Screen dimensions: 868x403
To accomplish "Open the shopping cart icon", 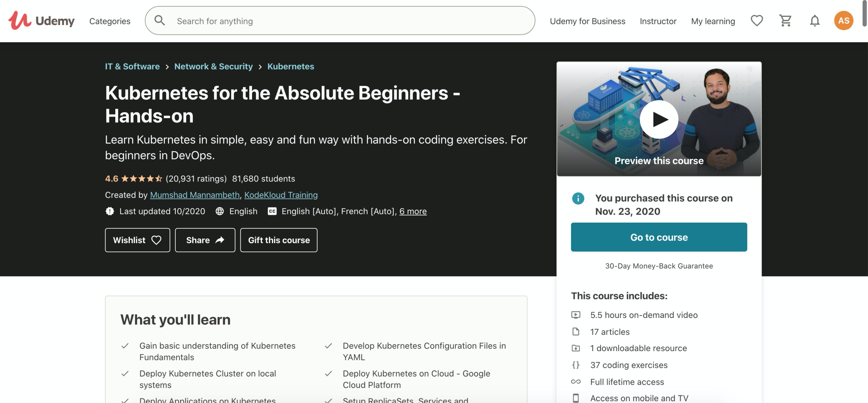I will coord(786,20).
